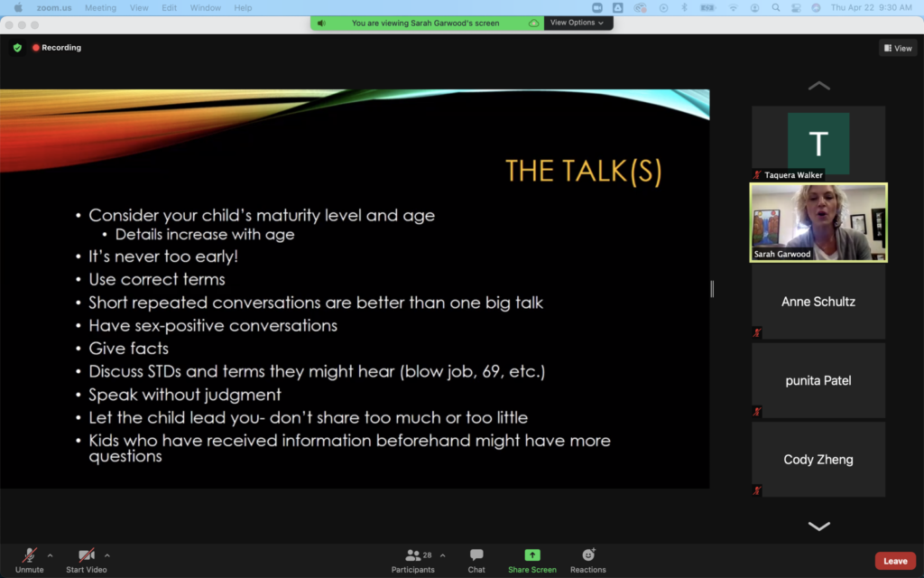
Task: Open the Meeting menu
Action: point(100,8)
